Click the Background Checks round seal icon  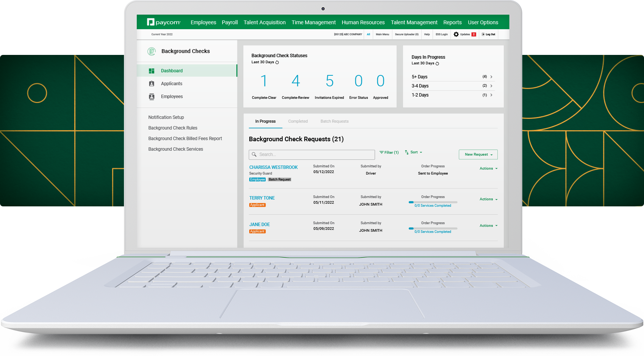[x=152, y=51]
